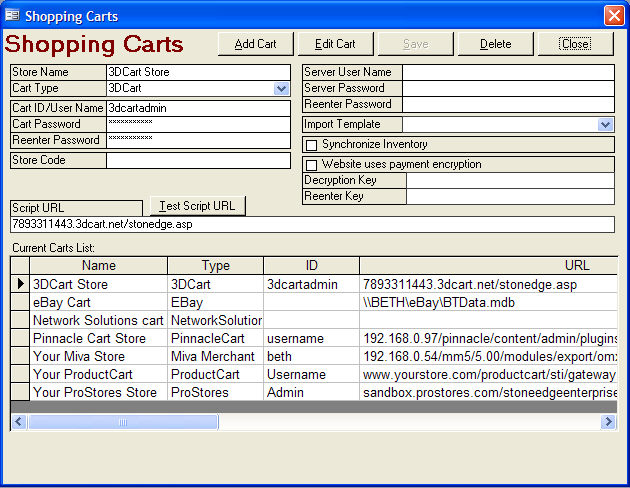Click the www.yourstore.com/productcart URL cell
Screen dimensions: 630x488
(x=489, y=374)
